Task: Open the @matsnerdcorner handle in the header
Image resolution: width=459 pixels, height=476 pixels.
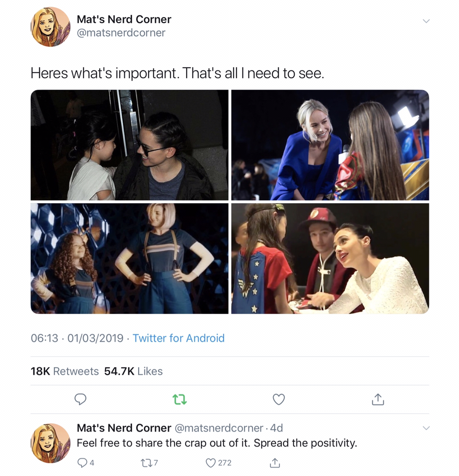Action: click(x=121, y=32)
